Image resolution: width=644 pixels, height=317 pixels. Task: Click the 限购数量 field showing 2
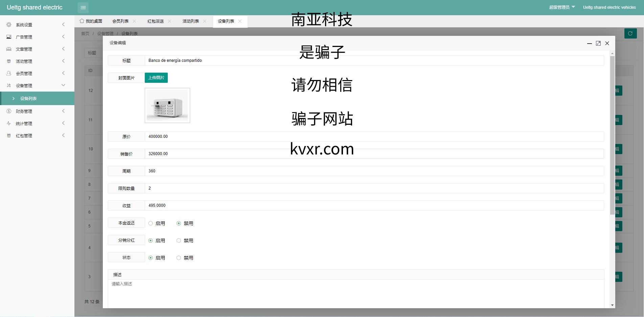pos(374,188)
